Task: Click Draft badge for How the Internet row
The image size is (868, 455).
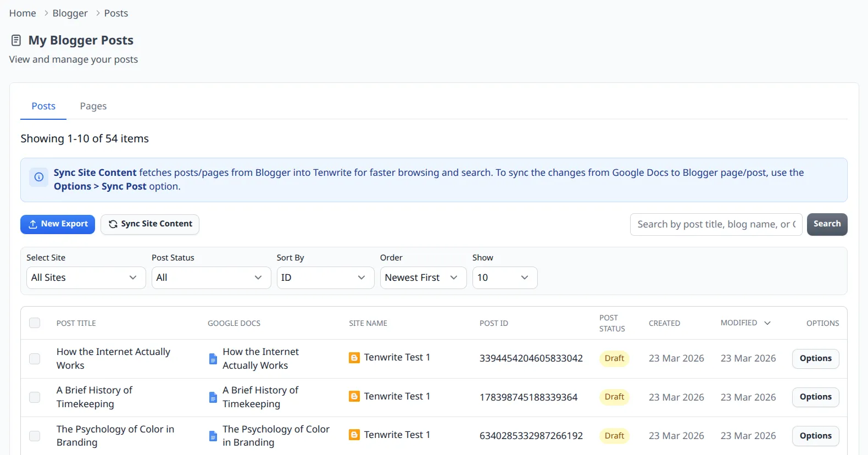Action: pyautogui.click(x=614, y=358)
